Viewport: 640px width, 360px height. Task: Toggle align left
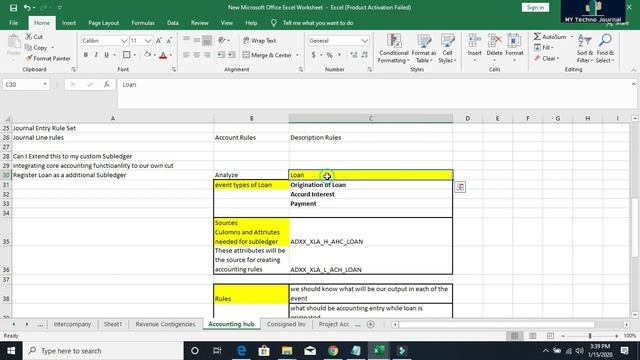pyautogui.click(x=186, y=55)
